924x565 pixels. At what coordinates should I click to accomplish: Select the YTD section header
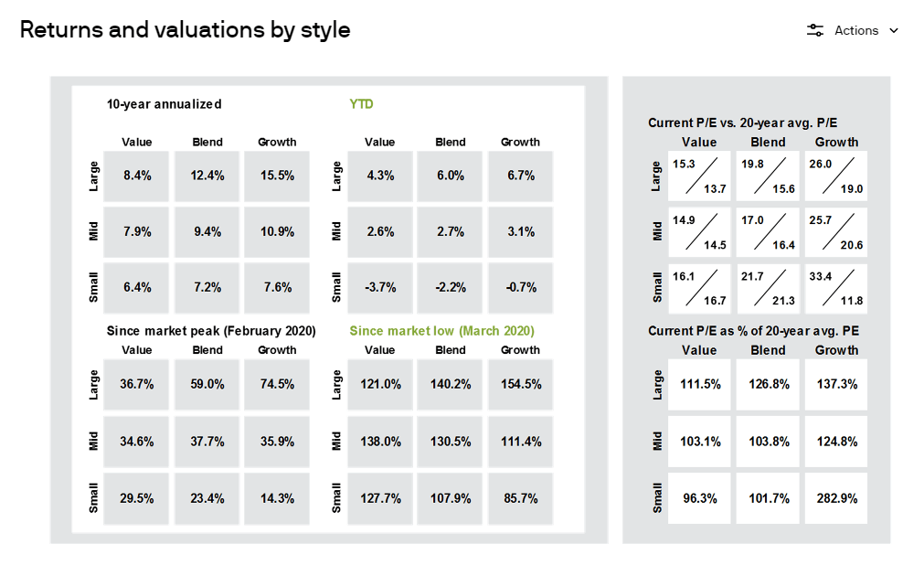pos(361,104)
